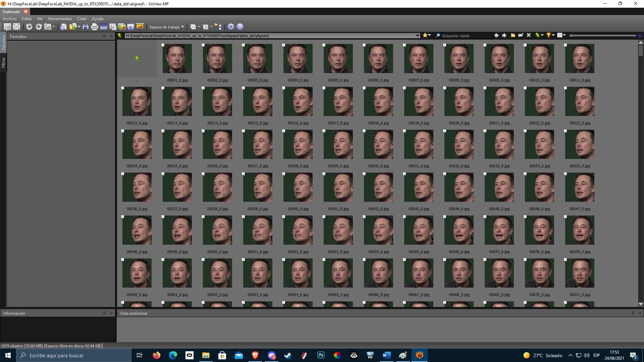Toggle checkbox of 00047_0.jpg

click(566, 174)
